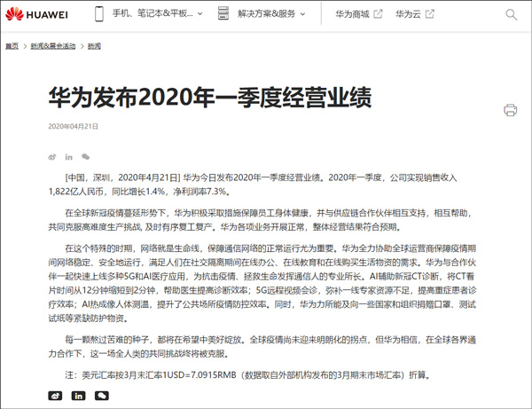Navigate to 首页 breadcrumb
The height and width of the screenshot is (409, 532).
(x=12, y=46)
